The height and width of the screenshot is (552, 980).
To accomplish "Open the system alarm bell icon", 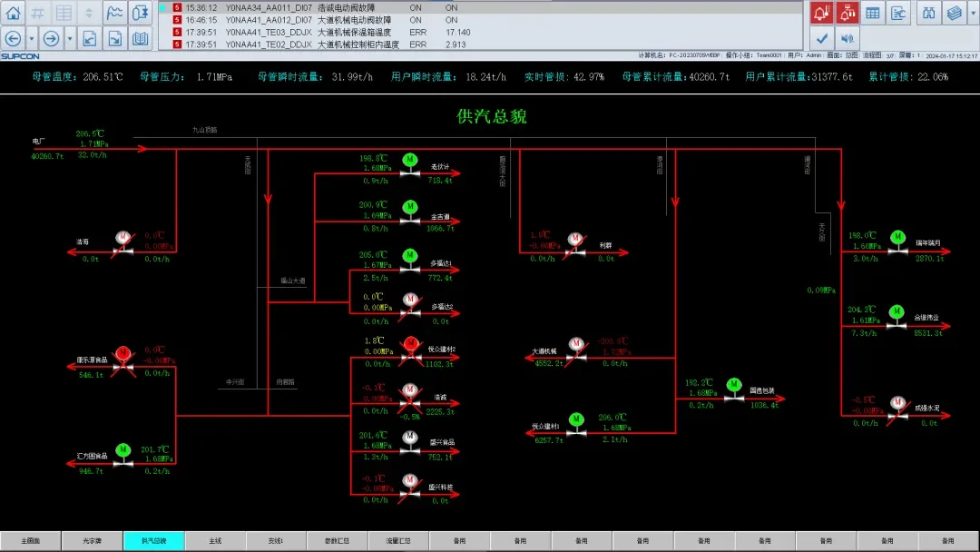I will (847, 13).
